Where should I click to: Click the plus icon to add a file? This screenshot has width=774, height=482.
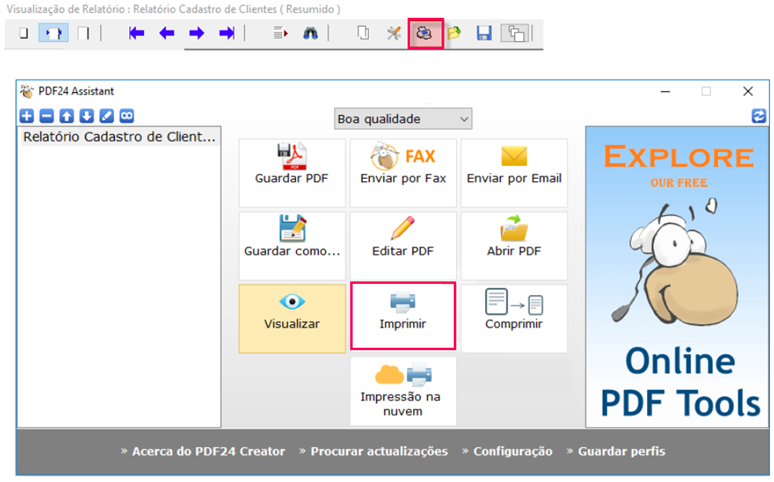(27, 116)
